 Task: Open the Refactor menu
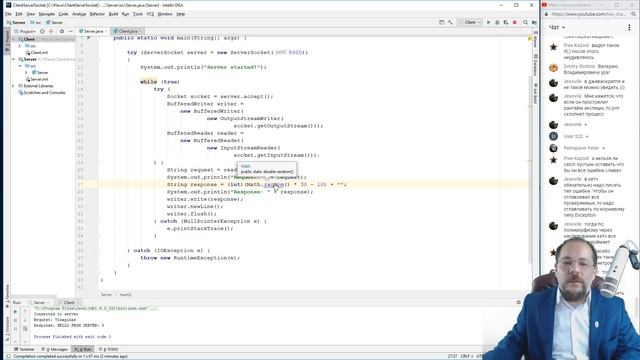pyautogui.click(x=97, y=14)
